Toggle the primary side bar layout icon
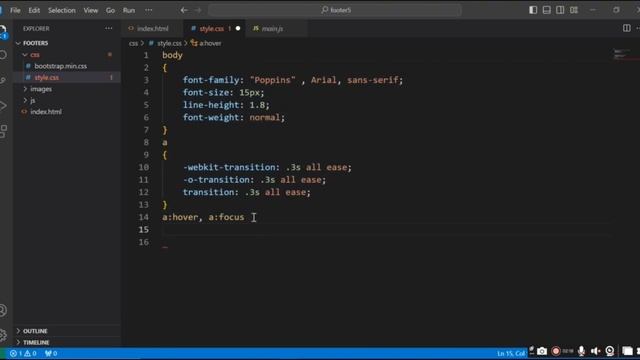Viewport: 640px width, 360px height. tap(533, 10)
